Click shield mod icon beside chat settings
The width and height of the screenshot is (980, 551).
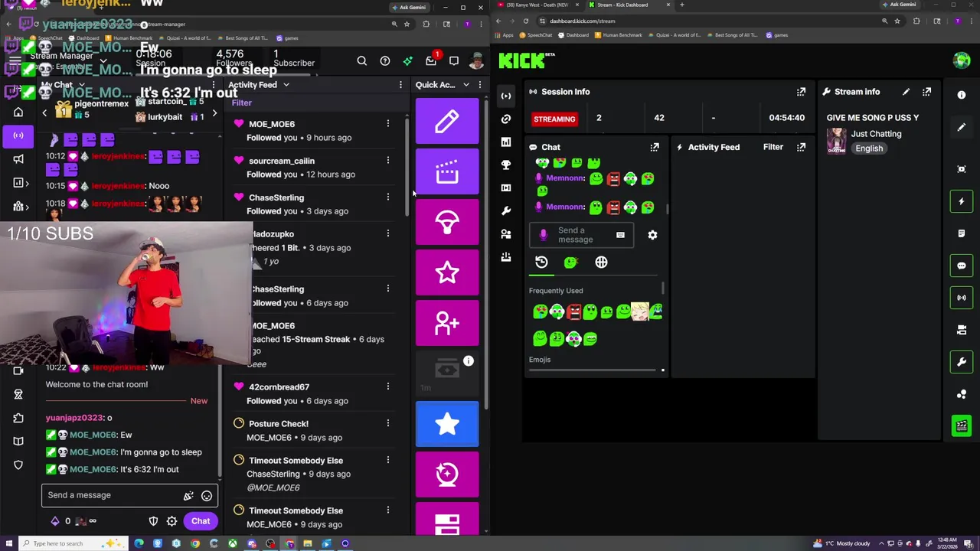(x=153, y=521)
